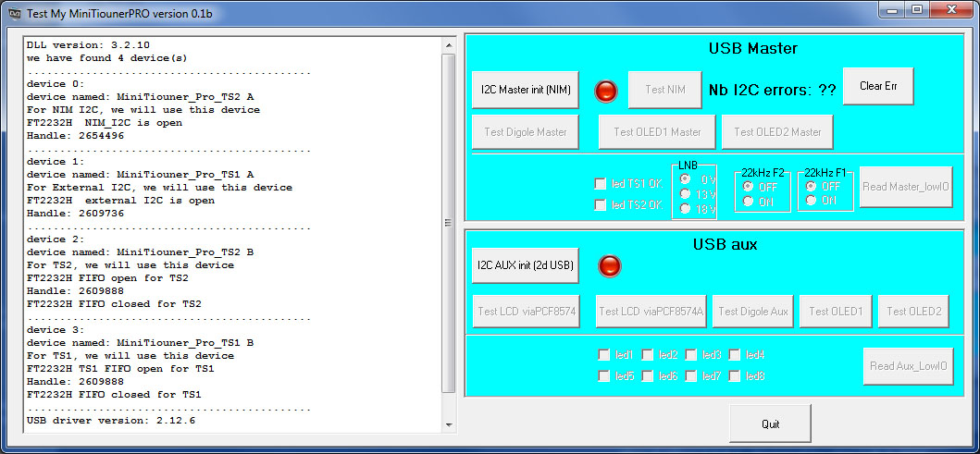Click the red LED indicator in USB Master
The width and height of the screenshot is (980, 454).
(606, 90)
